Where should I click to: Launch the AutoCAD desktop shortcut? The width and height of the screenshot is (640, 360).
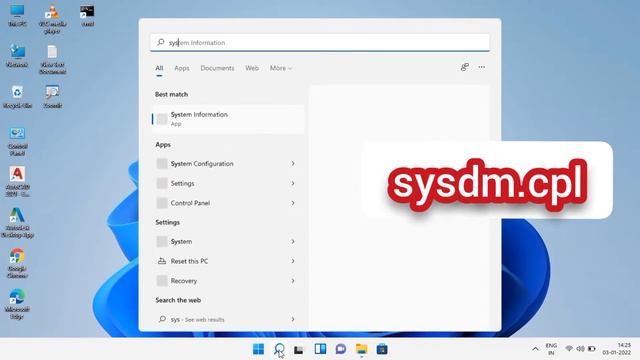click(x=17, y=182)
